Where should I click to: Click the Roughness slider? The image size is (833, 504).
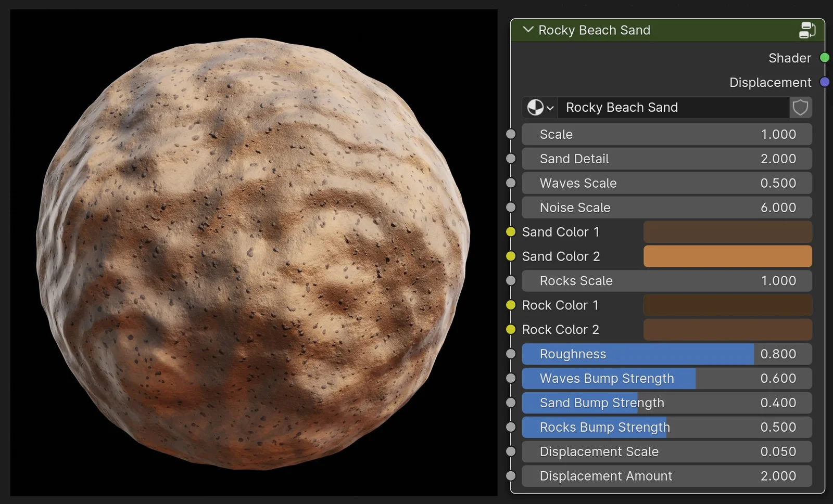click(x=666, y=354)
